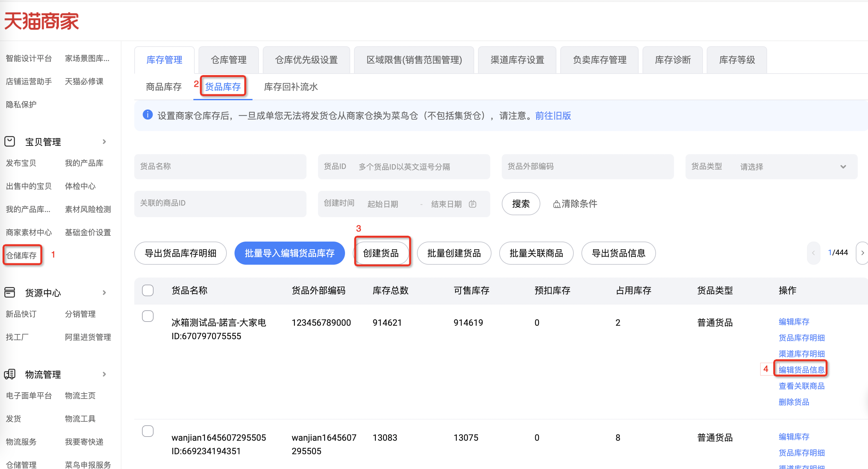The image size is (868, 469).
Task: Focus the 关联的商品ID input field
Action: click(220, 204)
